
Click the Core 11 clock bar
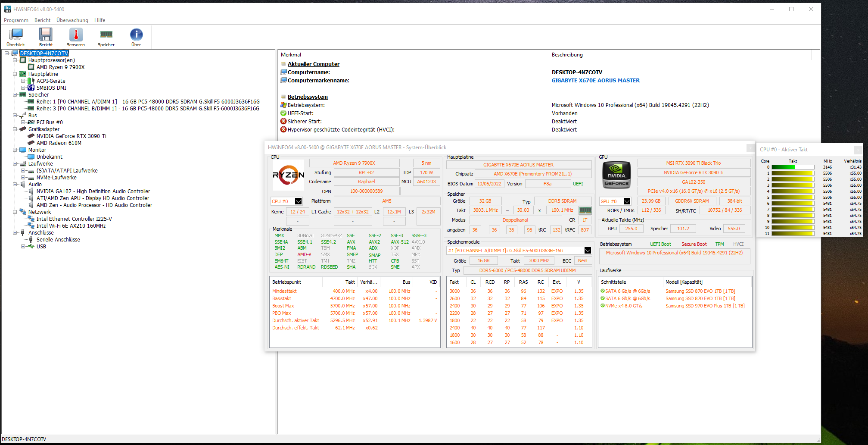point(793,234)
